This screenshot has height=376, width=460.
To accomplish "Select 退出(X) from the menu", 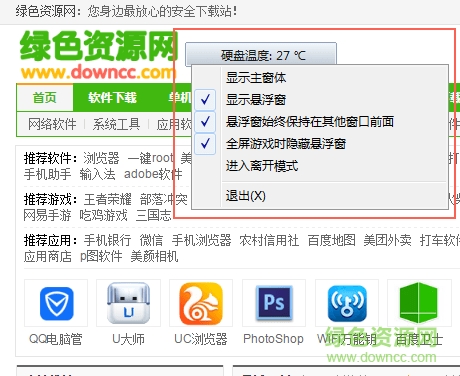I will coord(245,196).
